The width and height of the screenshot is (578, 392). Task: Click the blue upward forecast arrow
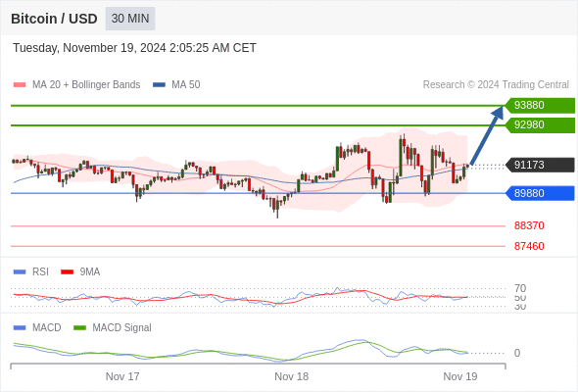point(487,135)
